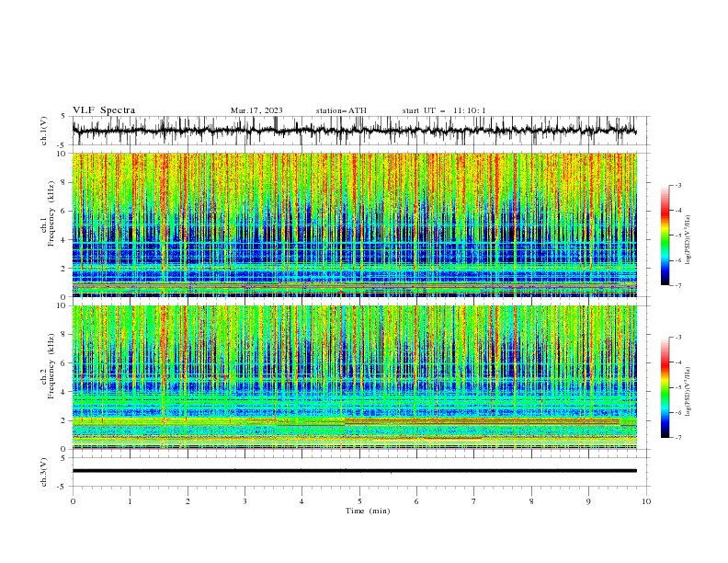This screenshot has width=728, height=563.
Task: Click the "6" kHz tick of the ch.2 frequency axis
Action: click(x=63, y=362)
